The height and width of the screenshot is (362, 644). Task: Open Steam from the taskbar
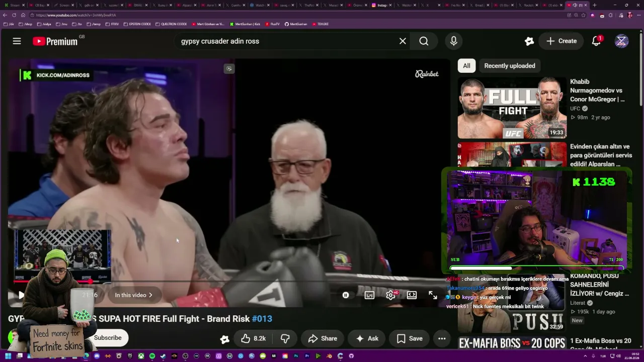pyautogui.click(x=163, y=356)
